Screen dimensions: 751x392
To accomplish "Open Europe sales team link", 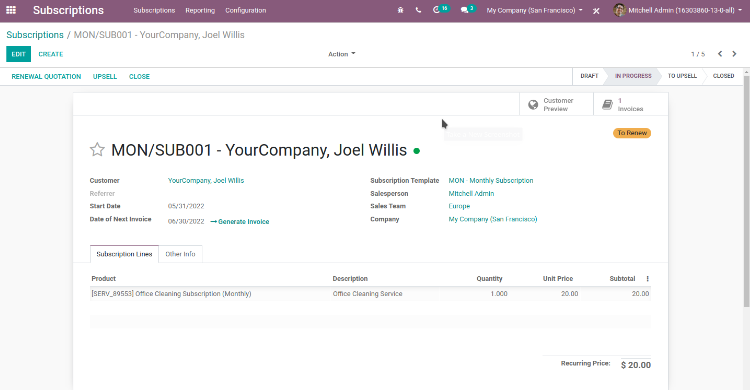I will [459, 206].
